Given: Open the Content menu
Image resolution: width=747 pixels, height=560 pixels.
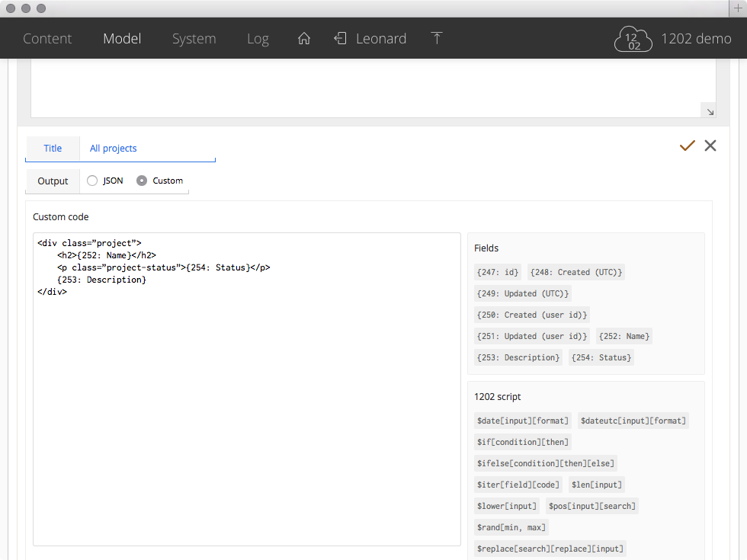Looking at the screenshot, I should click(47, 39).
